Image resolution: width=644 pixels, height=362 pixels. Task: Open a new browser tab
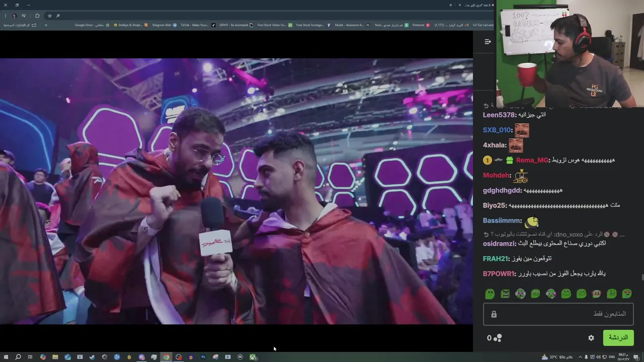point(451,5)
